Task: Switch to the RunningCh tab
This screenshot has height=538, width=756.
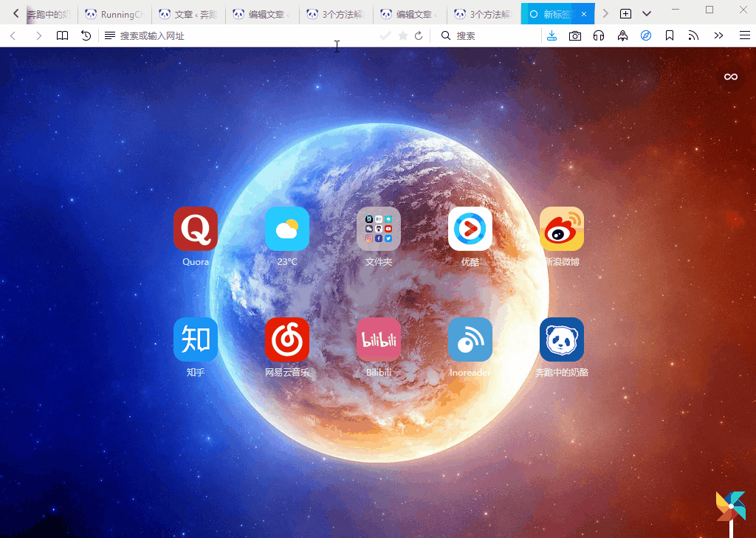Action: click(114, 15)
